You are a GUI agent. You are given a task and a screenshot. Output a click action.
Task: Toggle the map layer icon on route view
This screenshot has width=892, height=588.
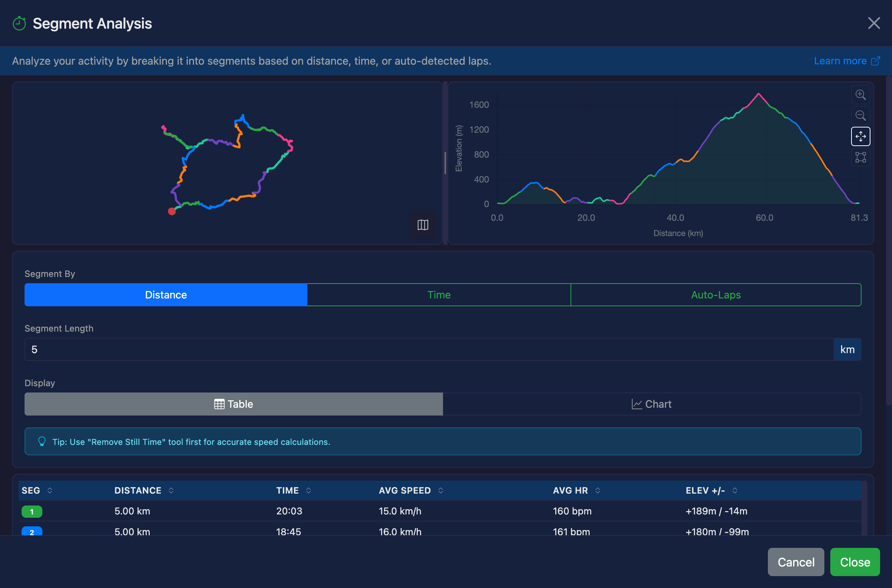point(423,225)
